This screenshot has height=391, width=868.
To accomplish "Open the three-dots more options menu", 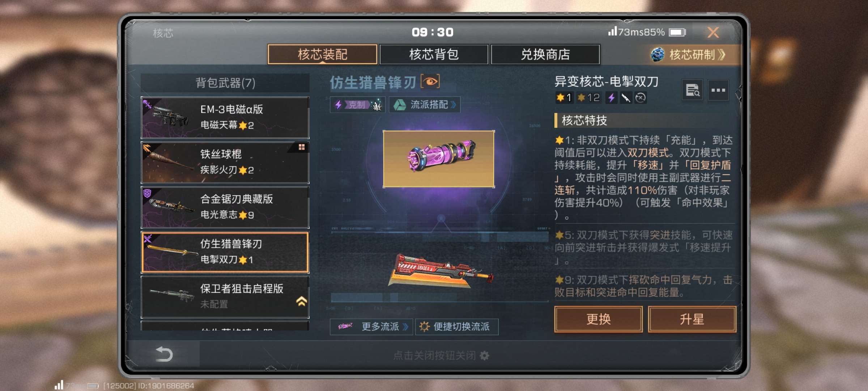I will click(x=718, y=90).
